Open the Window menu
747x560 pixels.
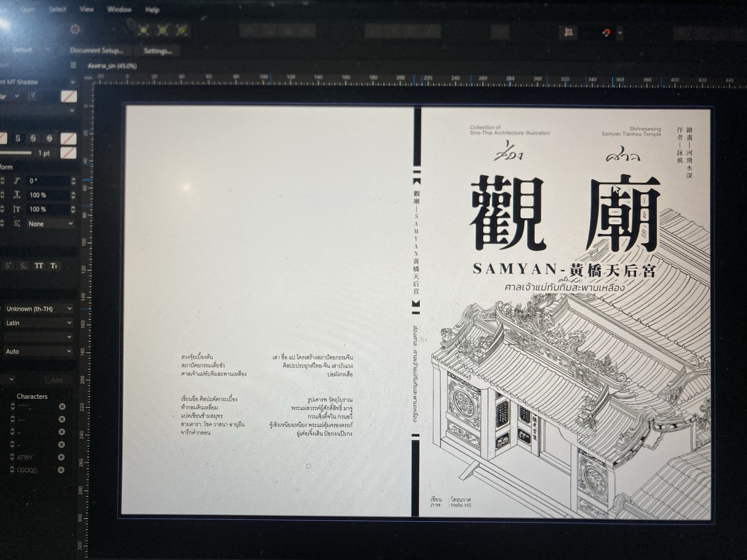click(x=119, y=9)
